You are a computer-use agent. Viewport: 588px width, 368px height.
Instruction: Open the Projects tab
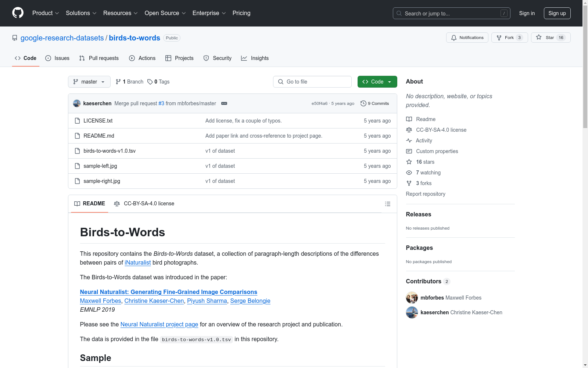179,58
